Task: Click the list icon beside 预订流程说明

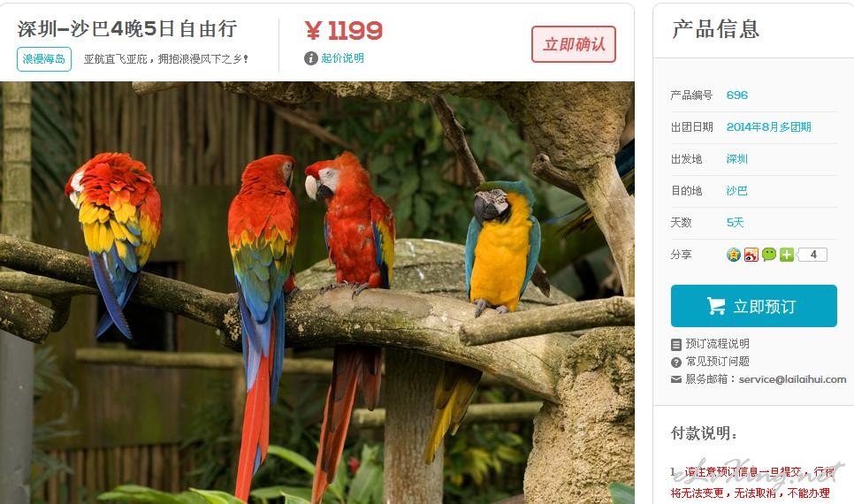Action: (676, 344)
